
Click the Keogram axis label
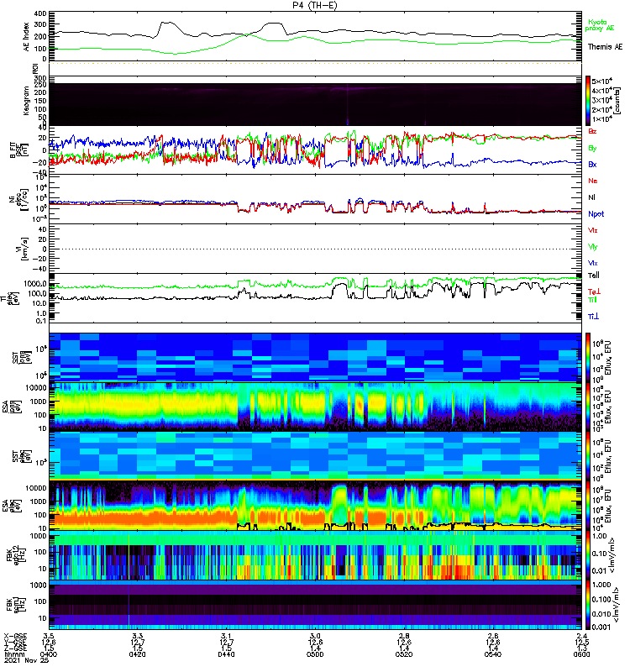click(26, 101)
